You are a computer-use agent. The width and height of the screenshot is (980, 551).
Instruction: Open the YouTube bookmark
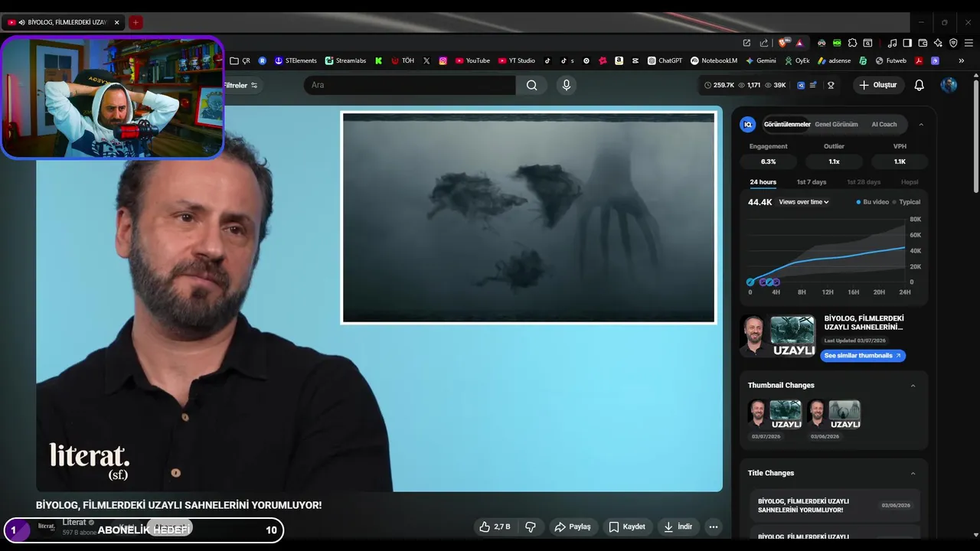[472, 60]
